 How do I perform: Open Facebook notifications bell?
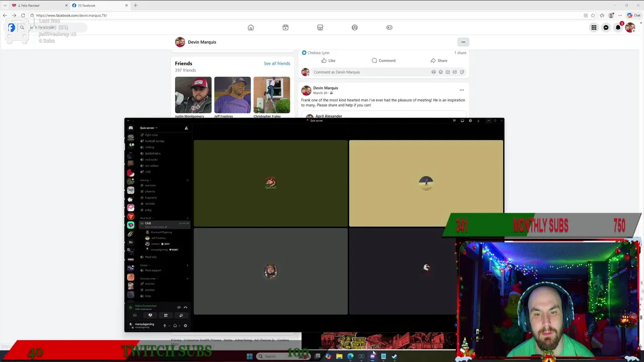(618, 28)
